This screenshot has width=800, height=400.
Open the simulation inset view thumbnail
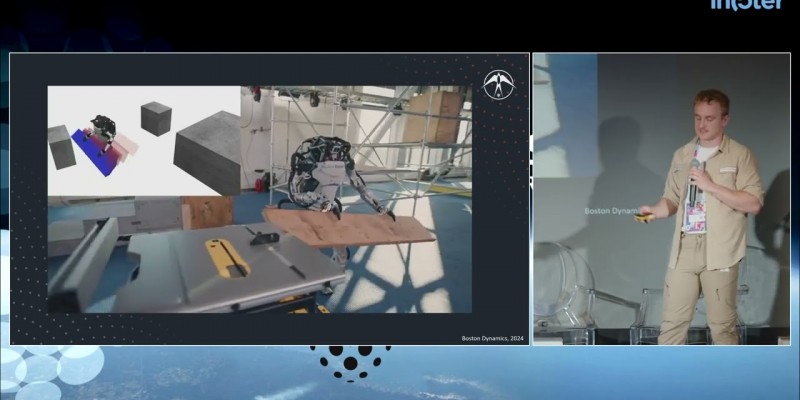144,140
